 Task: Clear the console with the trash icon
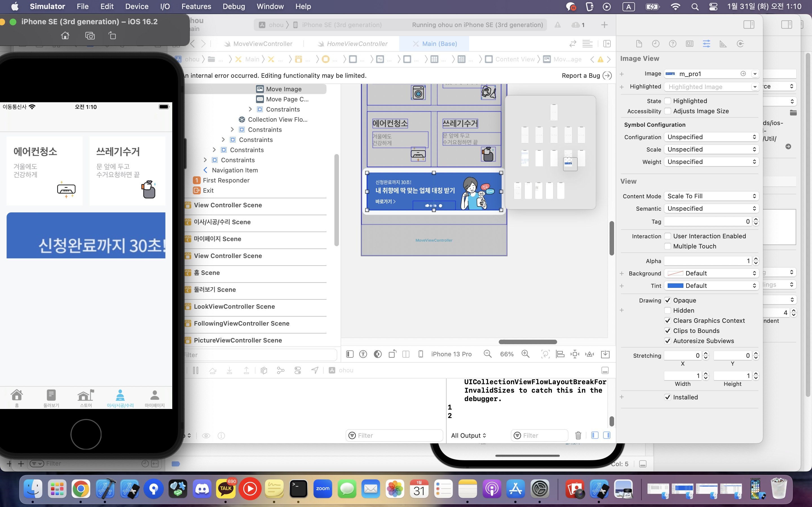pos(578,435)
